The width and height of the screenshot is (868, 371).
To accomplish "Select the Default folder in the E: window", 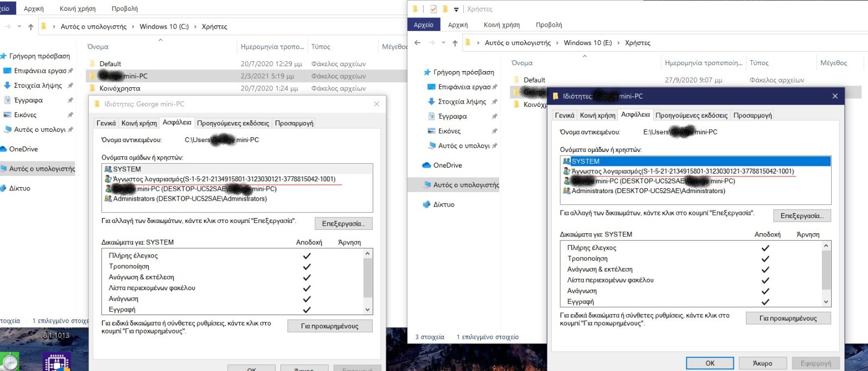I will pyautogui.click(x=534, y=80).
